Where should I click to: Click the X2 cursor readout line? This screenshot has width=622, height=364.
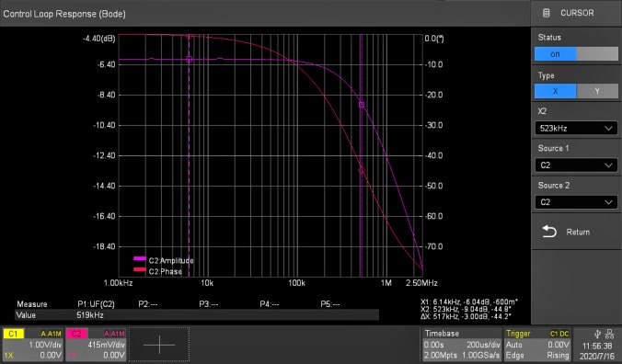coord(466,309)
